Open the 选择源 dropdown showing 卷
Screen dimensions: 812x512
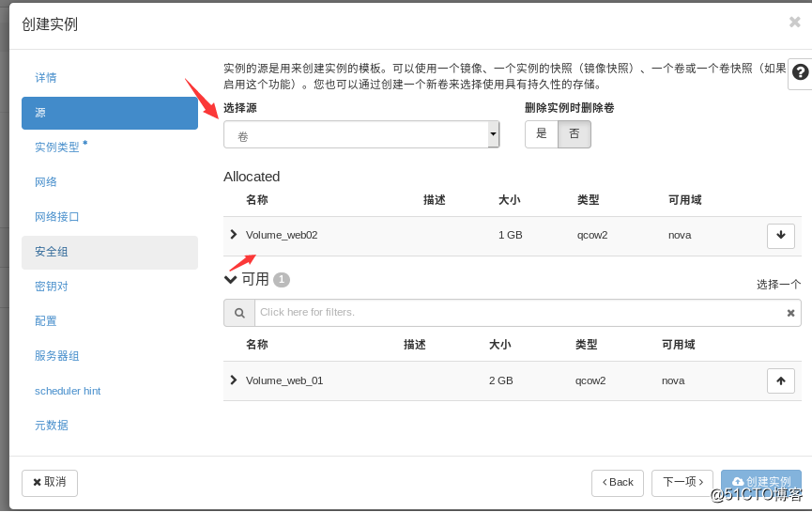click(x=361, y=134)
